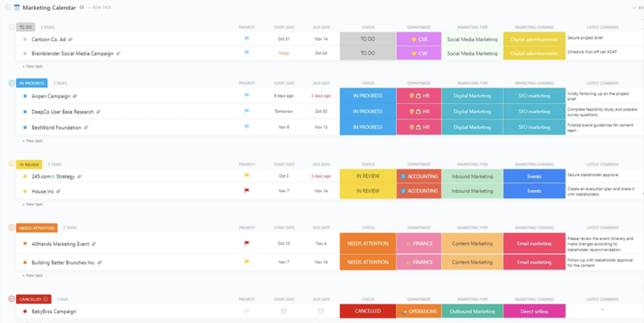Select the TO DO group label
This screenshot has width=644, height=323.
tap(25, 27)
